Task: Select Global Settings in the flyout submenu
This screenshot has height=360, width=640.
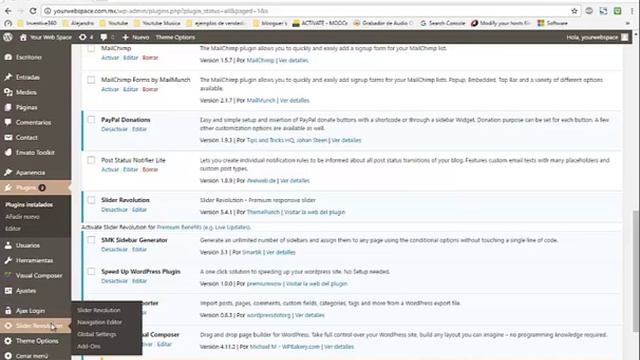Action: coord(97,334)
